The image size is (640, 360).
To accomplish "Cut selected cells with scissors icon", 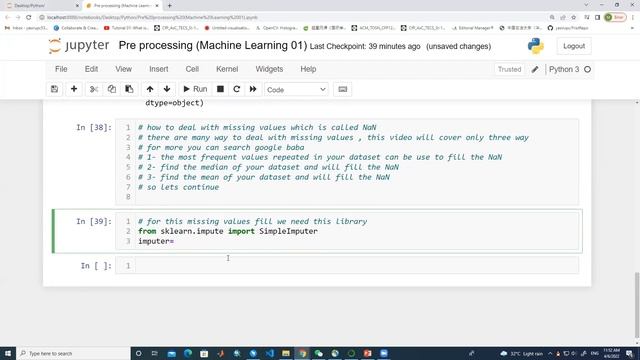I will 94,89.
